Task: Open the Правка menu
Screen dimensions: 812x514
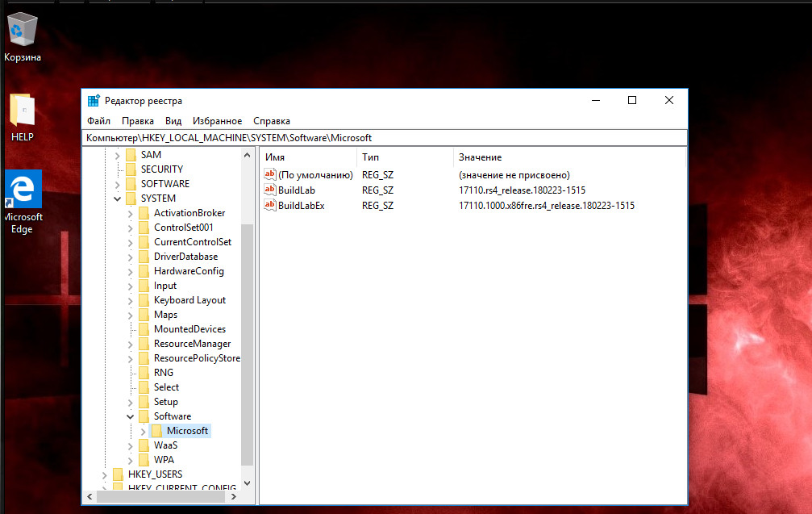Action: click(138, 121)
